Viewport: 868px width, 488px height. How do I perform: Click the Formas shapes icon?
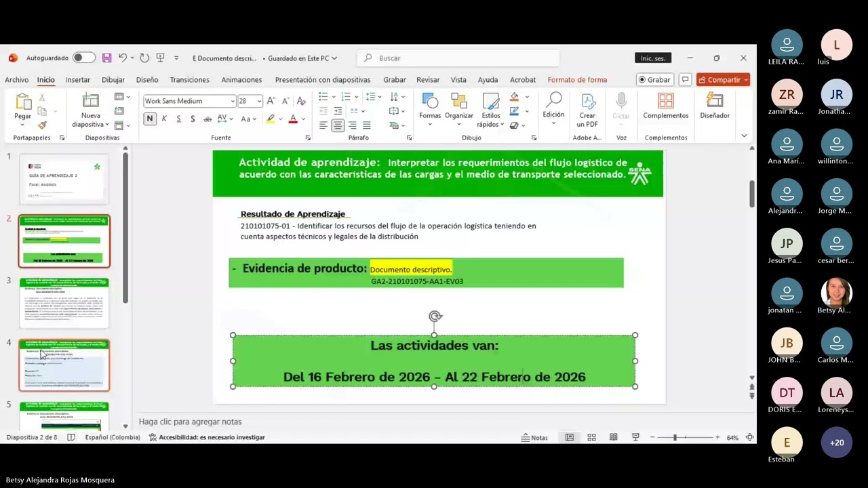tap(430, 101)
